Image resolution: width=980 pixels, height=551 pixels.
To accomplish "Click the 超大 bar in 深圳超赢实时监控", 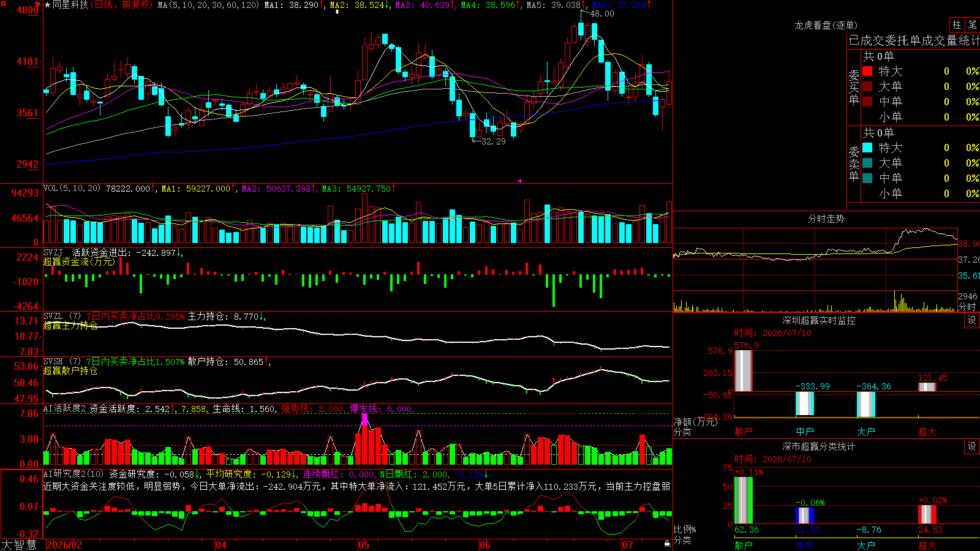I will 927,387.
